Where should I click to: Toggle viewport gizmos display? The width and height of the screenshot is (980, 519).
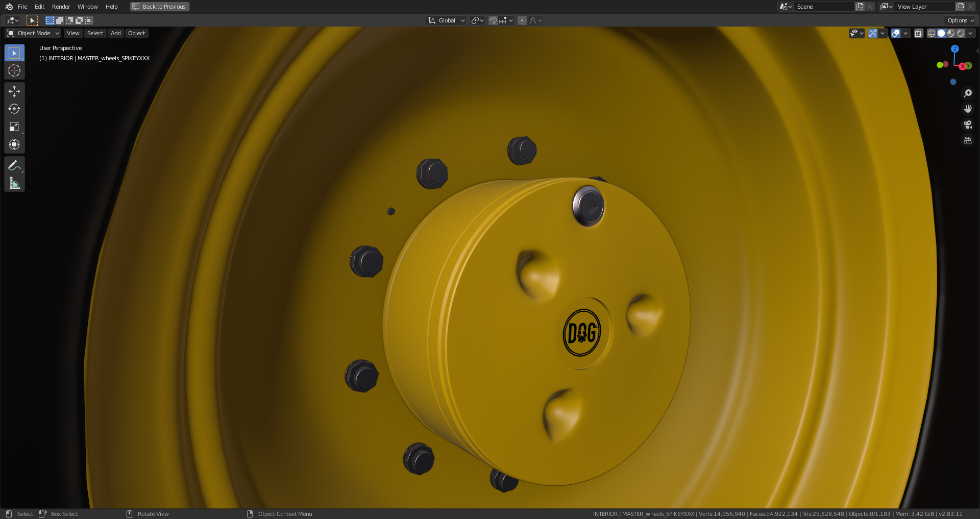pos(873,33)
